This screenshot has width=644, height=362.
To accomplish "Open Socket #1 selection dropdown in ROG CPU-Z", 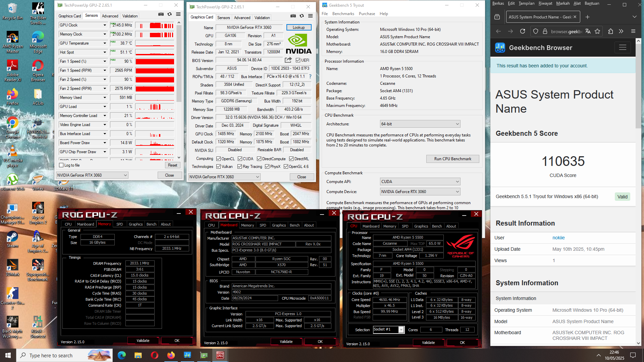I will 389,329.
